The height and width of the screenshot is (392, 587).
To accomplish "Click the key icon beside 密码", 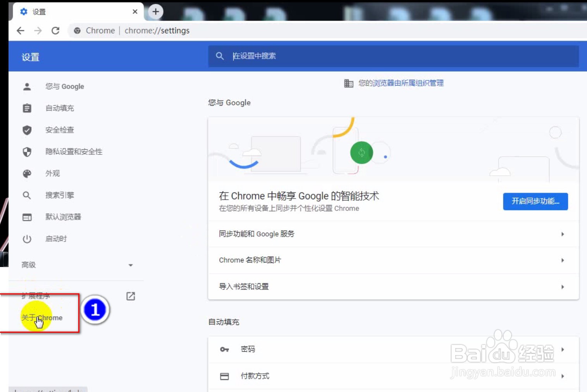I will [224, 349].
